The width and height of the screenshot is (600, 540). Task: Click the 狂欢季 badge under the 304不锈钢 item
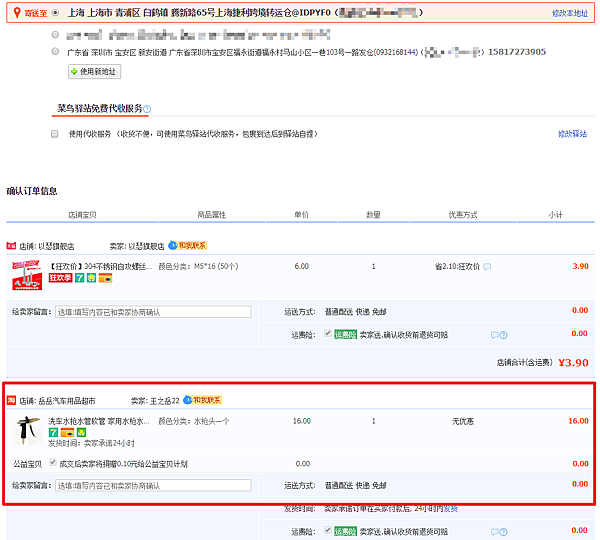click(x=60, y=278)
